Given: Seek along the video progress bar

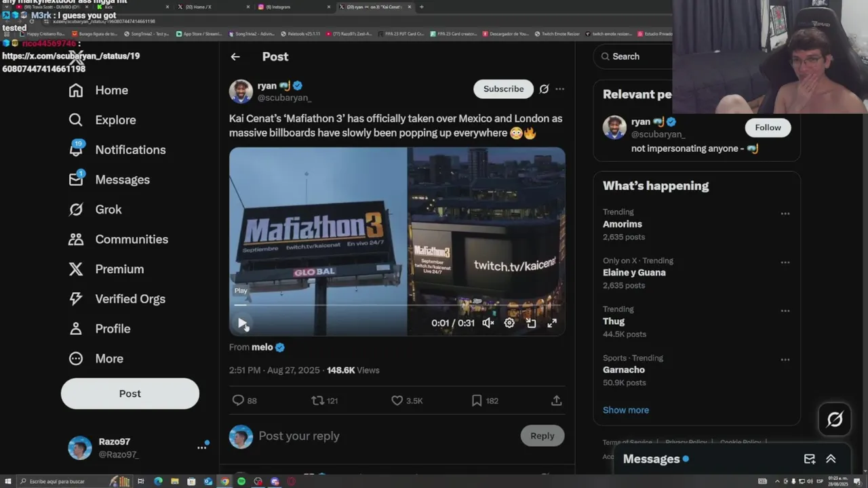Looking at the screenshot, I should 397,306.
